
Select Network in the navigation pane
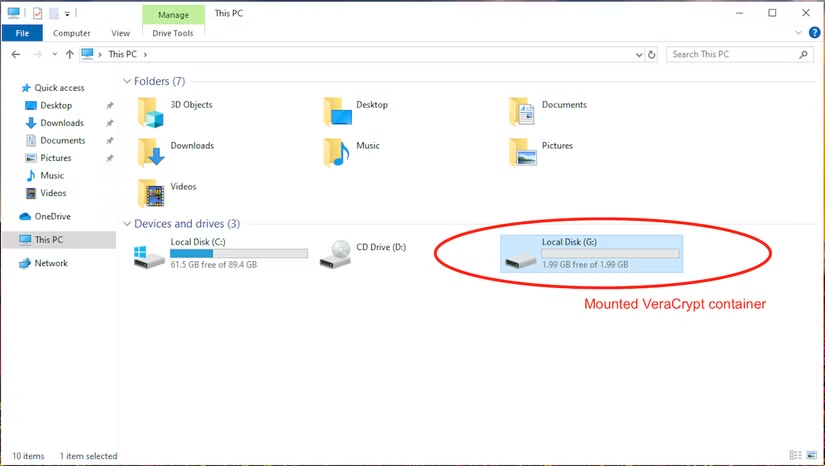[x=51, y=263]
